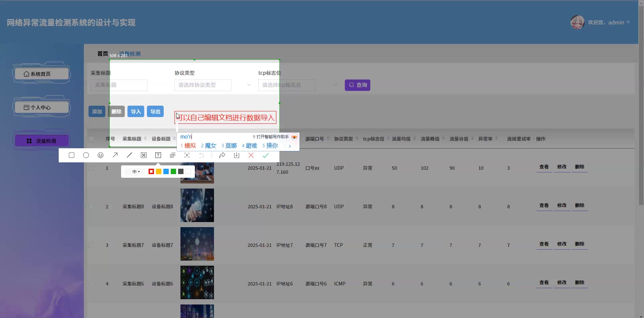Viewport: 644px width, 318px height.
Task: Select the mosaic blur tool
Action: pos(144,155)
